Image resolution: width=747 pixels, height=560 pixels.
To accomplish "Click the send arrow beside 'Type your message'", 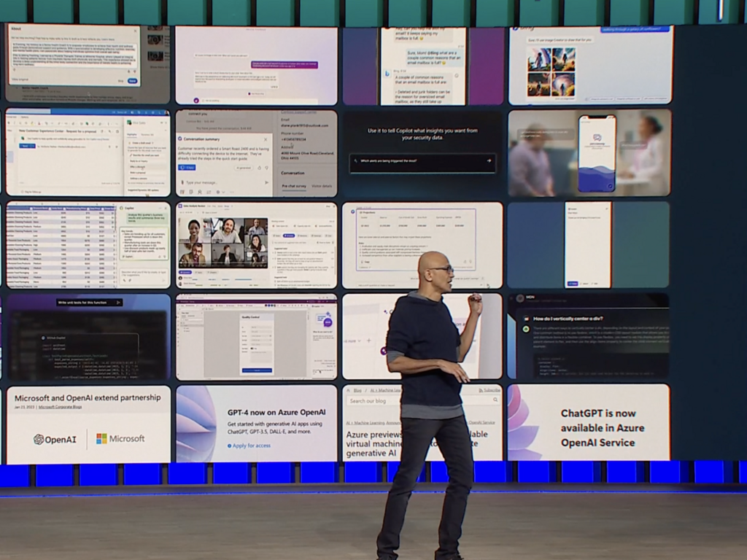I will click(x=266, y=182).
